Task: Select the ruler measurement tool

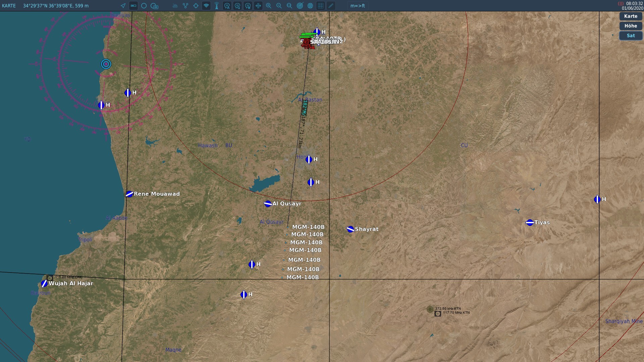Action: pos(133,6)
